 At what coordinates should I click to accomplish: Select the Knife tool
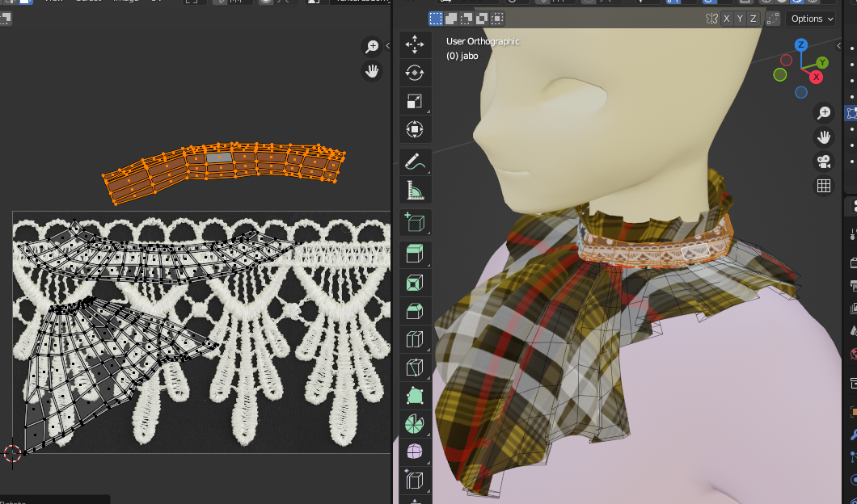(415, 368)
